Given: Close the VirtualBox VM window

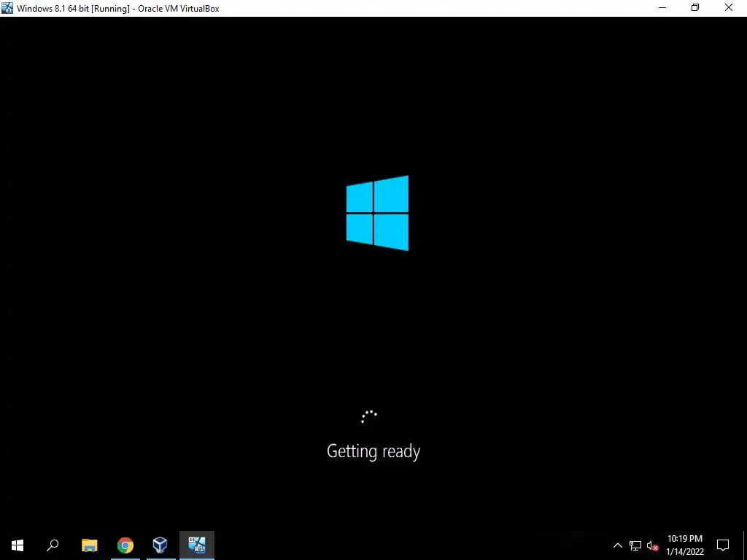Looking at the screenshot, I should 729,8.
